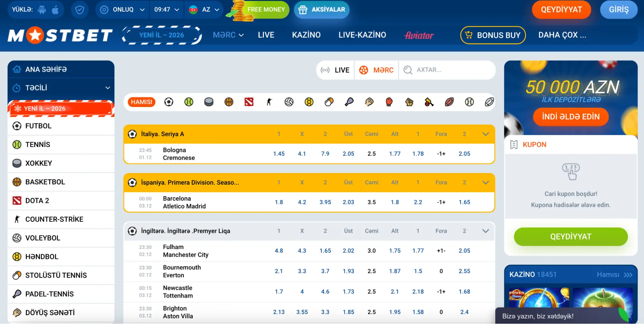The image size is (644, 324).
Task: Open the shield security icon
Action: click(80, 10)
